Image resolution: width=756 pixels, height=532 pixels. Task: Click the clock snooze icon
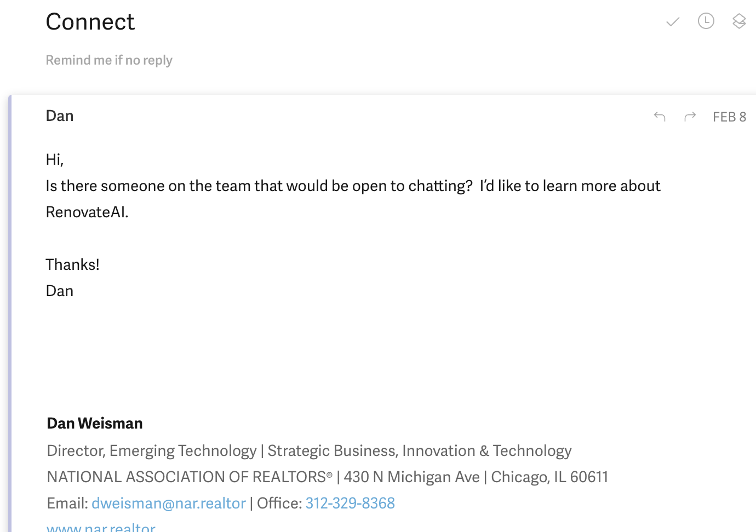[706, 21]
